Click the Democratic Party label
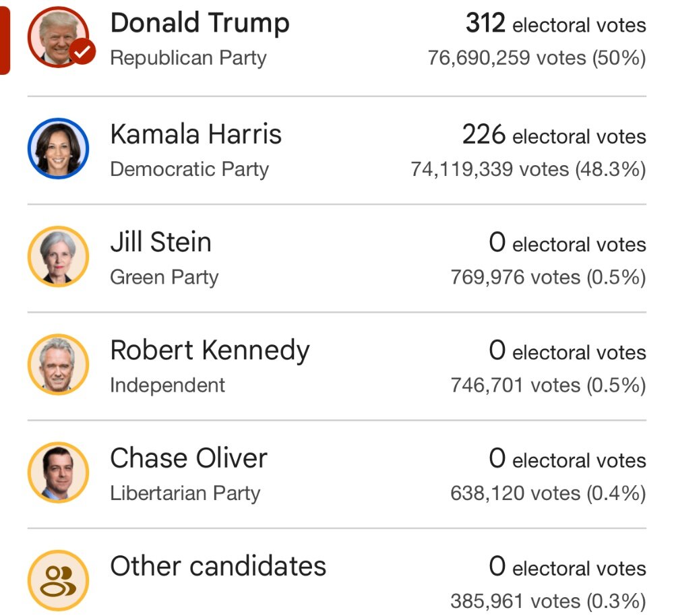Image resolution: width=674 pixels, height=616 pixels. pyautogui.click(x=189, y=169)
